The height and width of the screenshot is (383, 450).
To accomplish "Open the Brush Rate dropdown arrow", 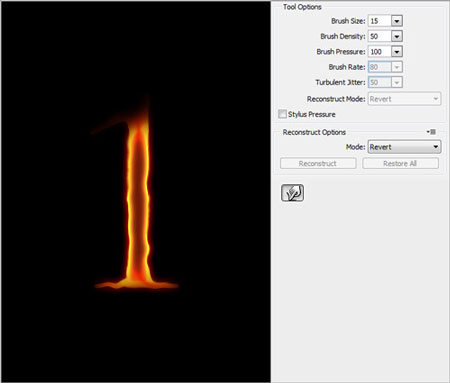I will click(x=397, y=67).
